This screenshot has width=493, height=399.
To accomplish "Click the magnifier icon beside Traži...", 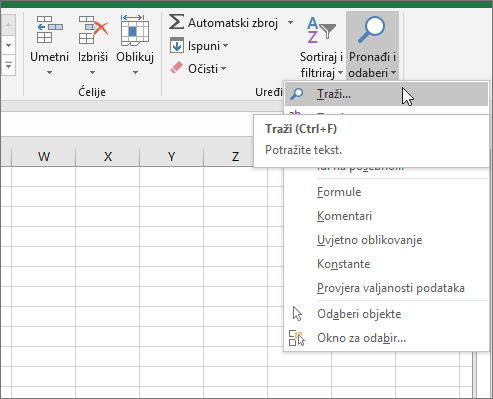I will point(296,94).
